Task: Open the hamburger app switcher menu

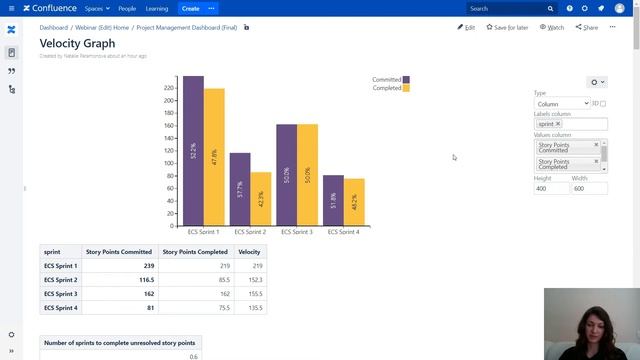Action: 11,8
